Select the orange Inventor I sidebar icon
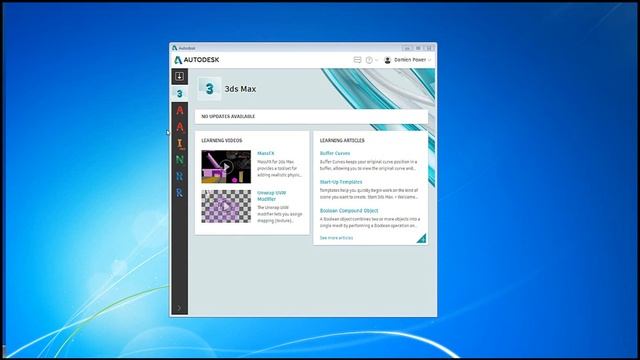 click(180, 144)
